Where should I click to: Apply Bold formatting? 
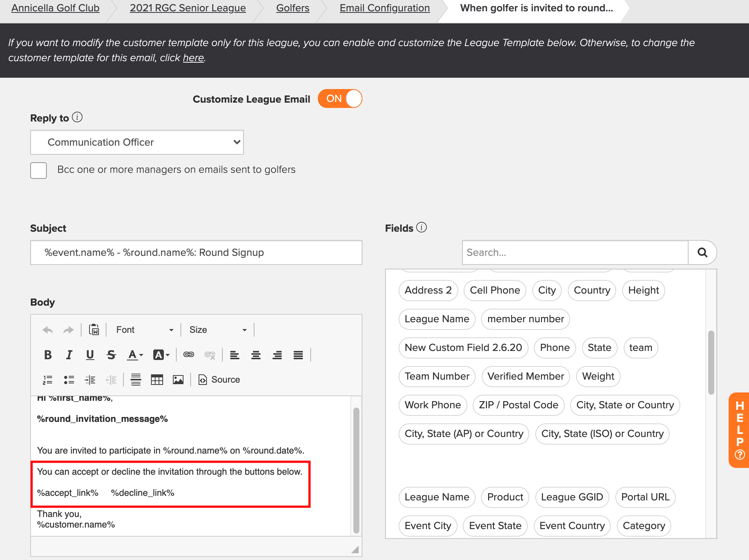tap(48, 355)
